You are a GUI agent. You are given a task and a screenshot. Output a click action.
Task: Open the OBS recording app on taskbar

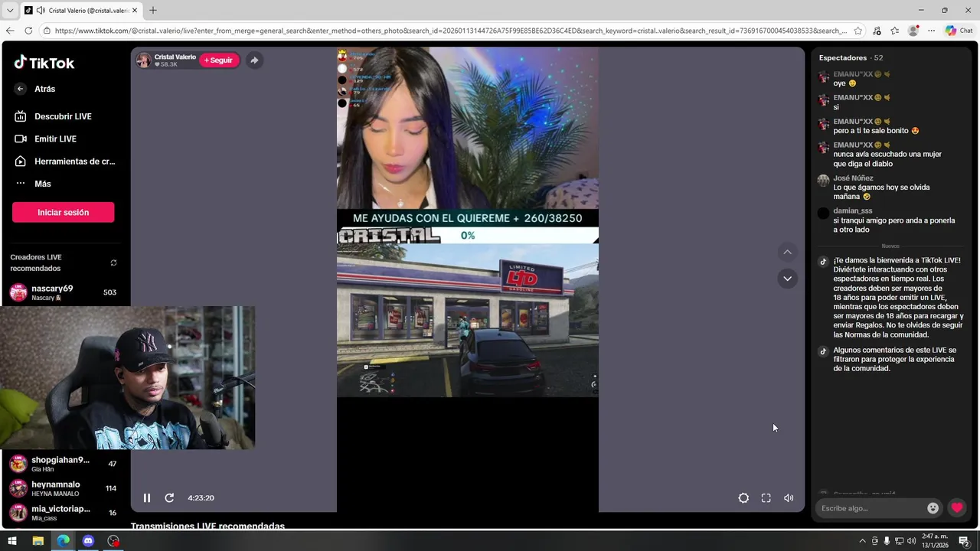pos(113,541)
